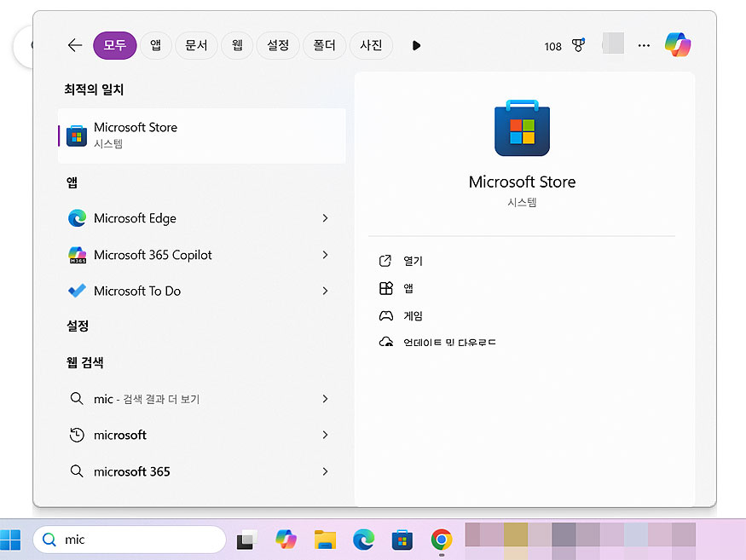Open Microsoft 365 Copilot app result
This screenshot has height=560, width=746.
202,255
